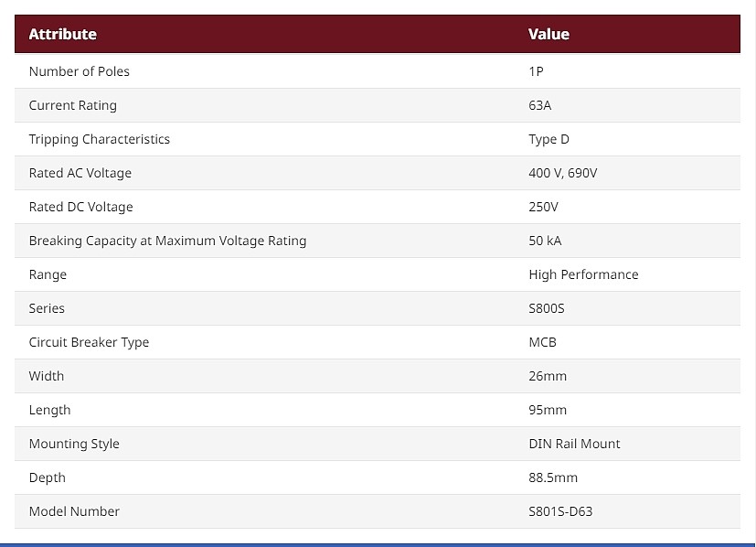Select the Rated DC Voltage label
The width and height of the screenshot is (756, 547).
coord(81,207)
